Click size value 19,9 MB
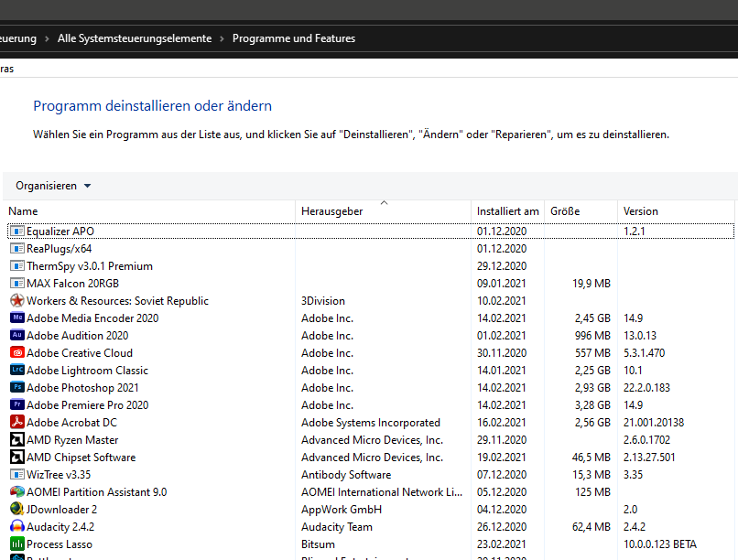 (x=591, y=283)
